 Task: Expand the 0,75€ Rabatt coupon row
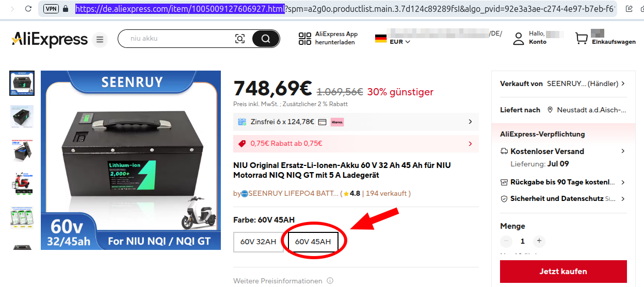[x=356, y=144]
